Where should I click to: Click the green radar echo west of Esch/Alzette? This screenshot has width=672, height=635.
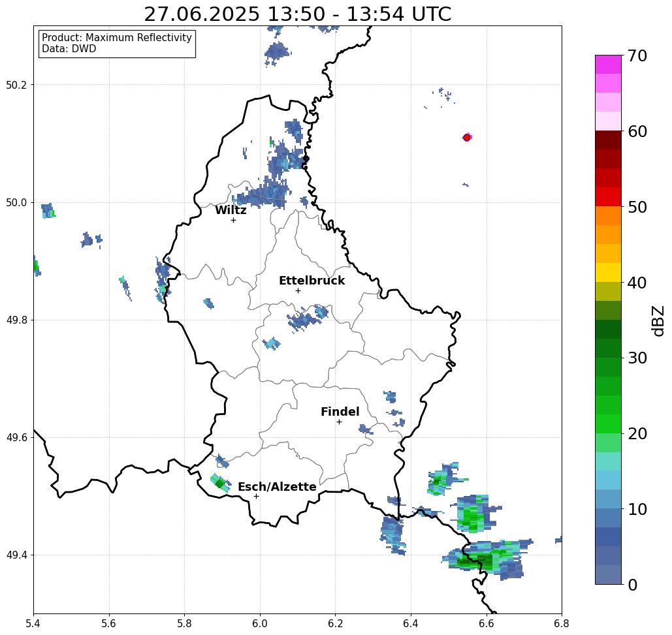[220, 484]
